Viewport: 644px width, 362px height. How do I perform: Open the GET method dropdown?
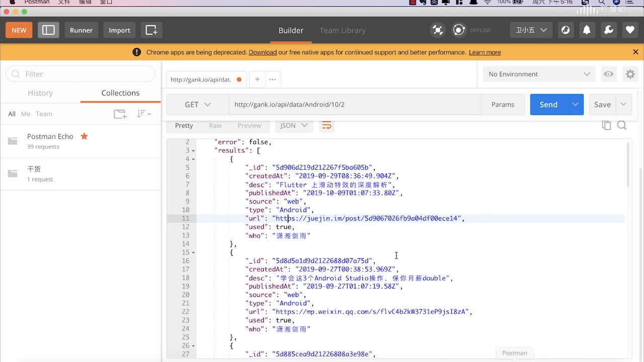198,105
